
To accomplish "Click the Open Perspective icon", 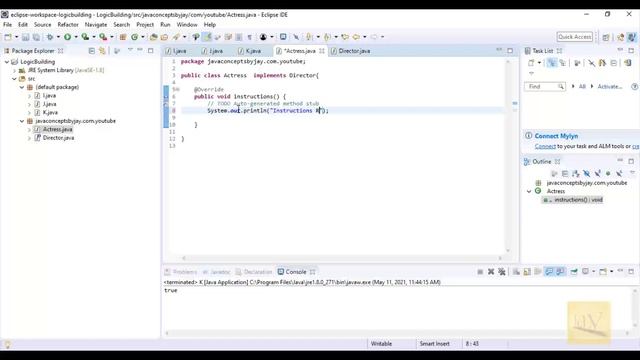I will pos(606,37).
